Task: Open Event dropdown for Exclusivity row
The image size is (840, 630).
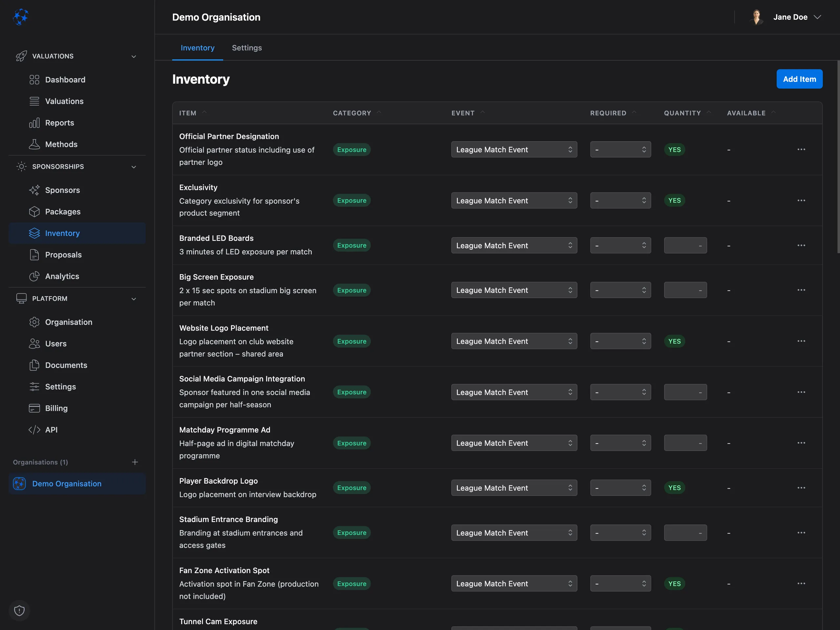Action: point(514,201)
